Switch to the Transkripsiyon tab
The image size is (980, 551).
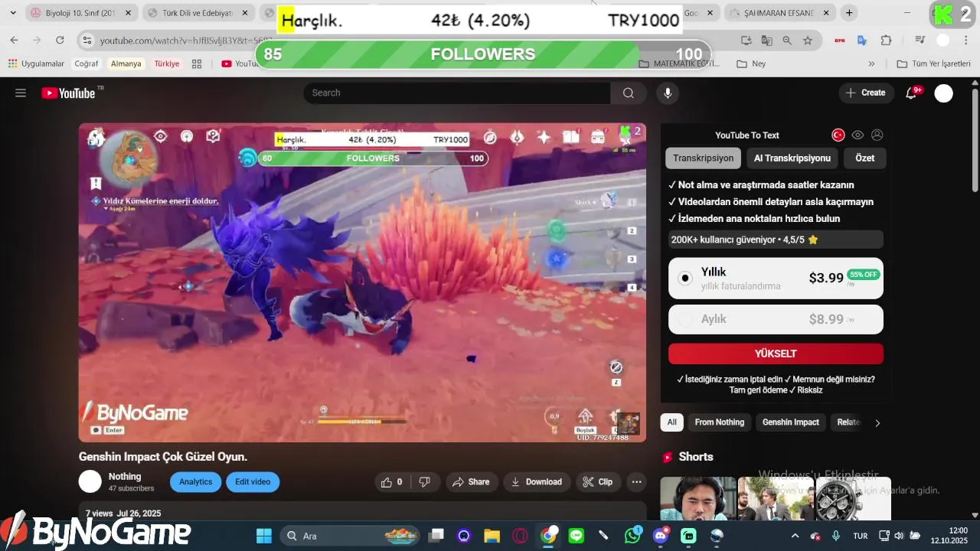click(703, 158)
